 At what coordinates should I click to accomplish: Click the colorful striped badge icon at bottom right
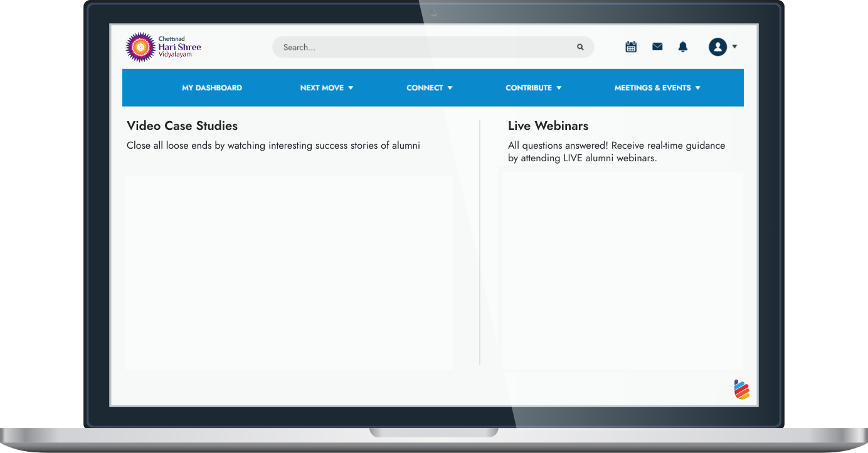point(742,390)
